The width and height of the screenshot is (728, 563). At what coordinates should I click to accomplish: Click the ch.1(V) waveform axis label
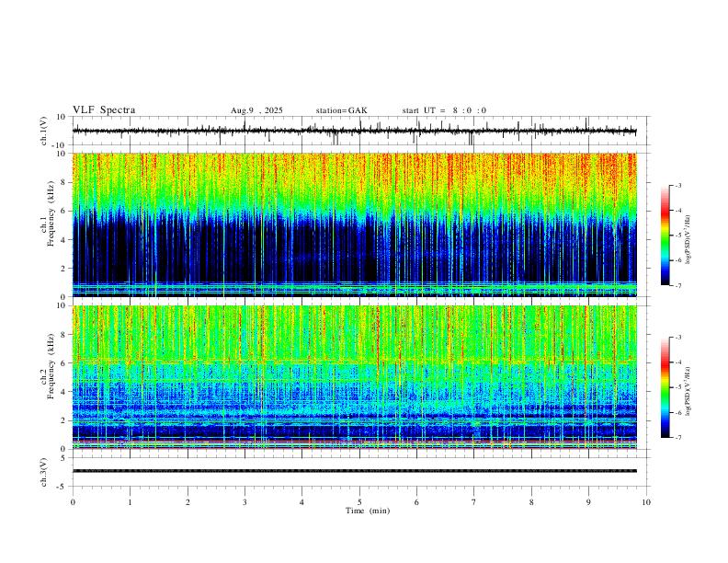(x=44, y=131)
